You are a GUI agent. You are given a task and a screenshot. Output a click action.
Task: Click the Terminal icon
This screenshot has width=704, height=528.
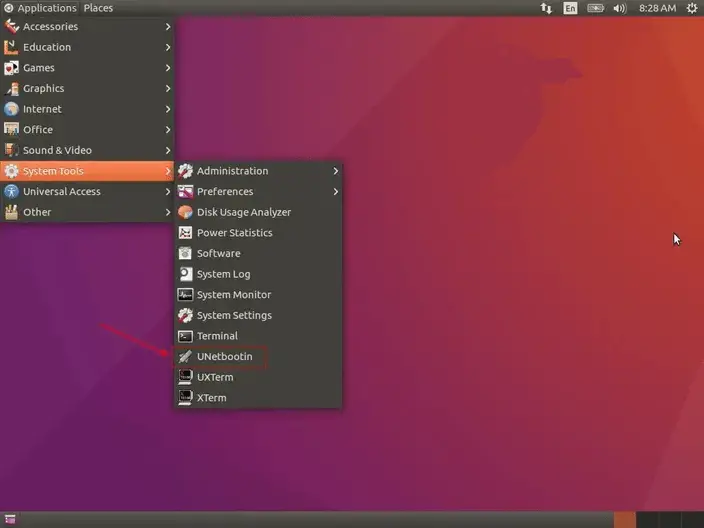point(185,336)
